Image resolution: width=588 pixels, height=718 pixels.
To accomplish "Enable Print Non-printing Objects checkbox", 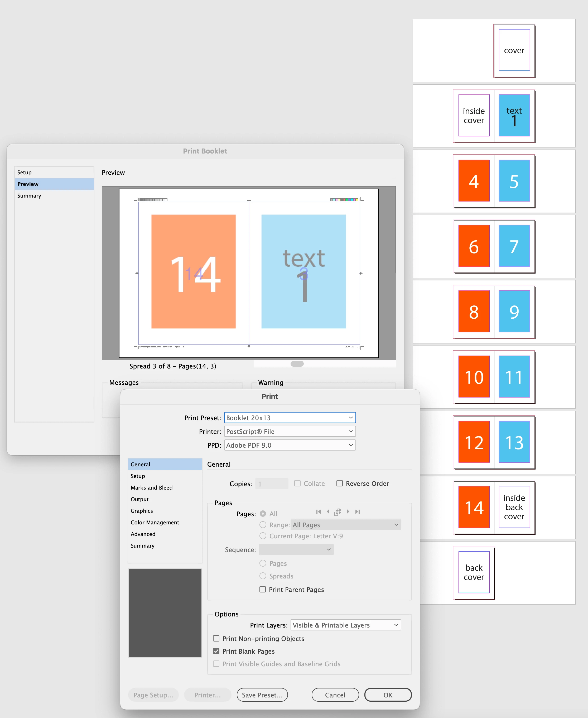I will point(216,639).
